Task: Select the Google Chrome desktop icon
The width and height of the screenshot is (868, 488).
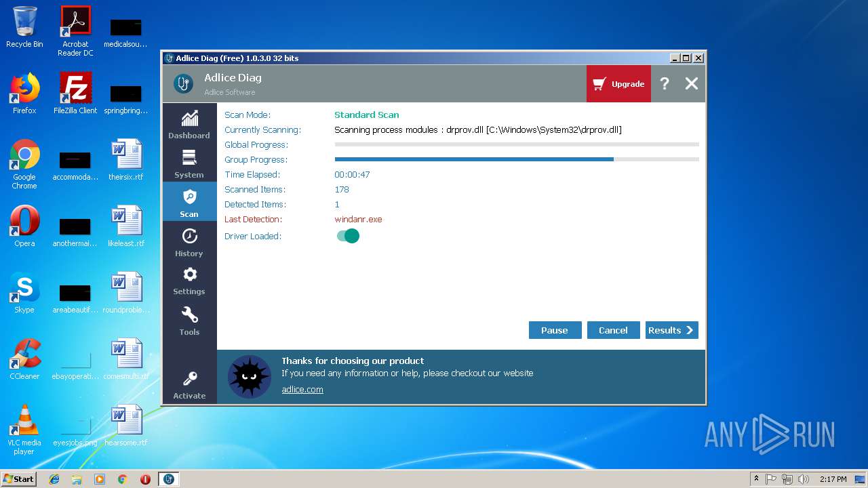Action: [x=24, y=164]
